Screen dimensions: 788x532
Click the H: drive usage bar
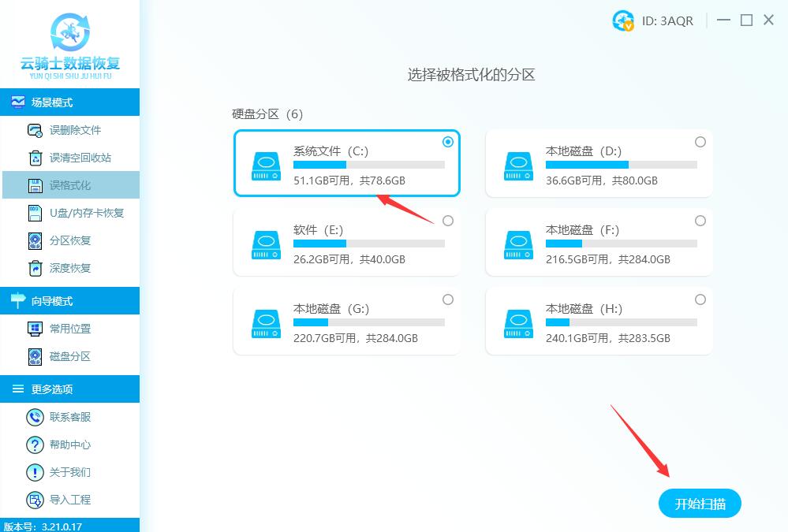click(621, 322)
